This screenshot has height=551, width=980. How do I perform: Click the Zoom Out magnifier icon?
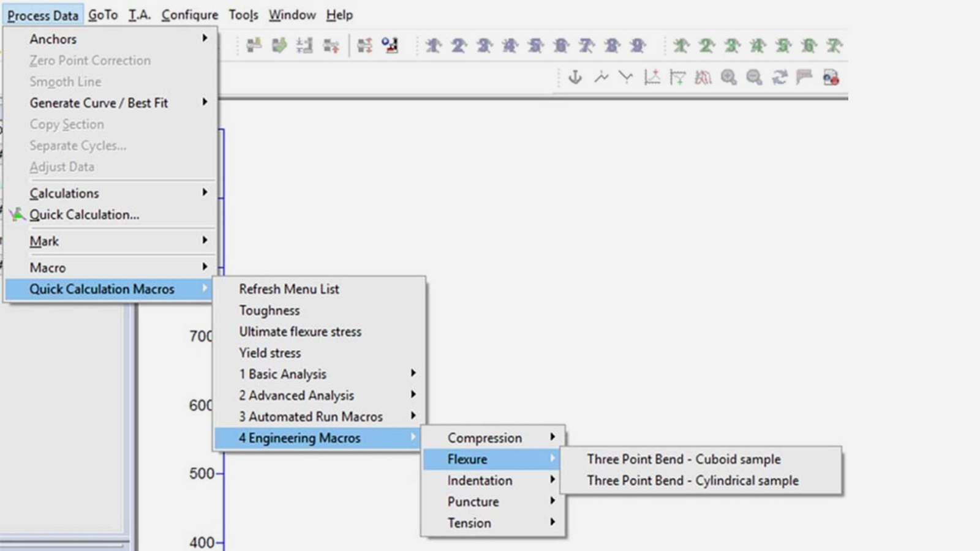(x=754, y=77)
